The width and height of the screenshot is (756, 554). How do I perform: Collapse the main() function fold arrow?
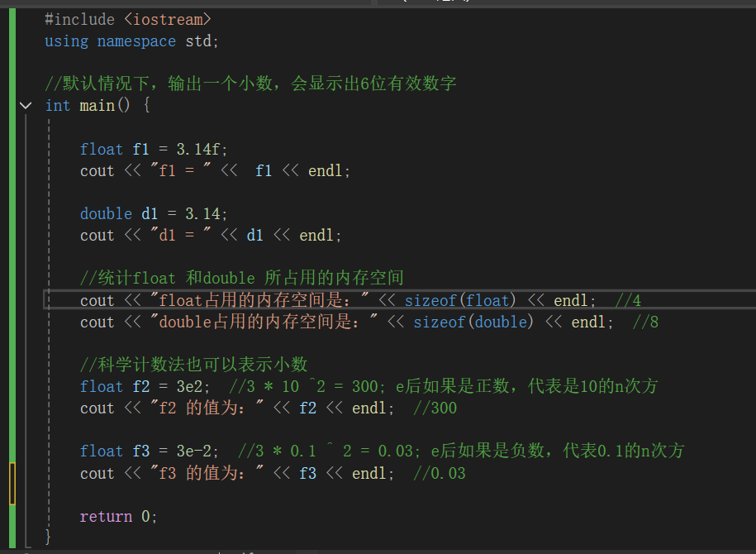click(26, 105)
